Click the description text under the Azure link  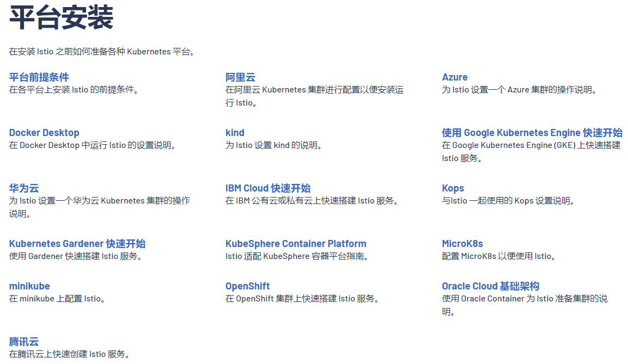519,90
